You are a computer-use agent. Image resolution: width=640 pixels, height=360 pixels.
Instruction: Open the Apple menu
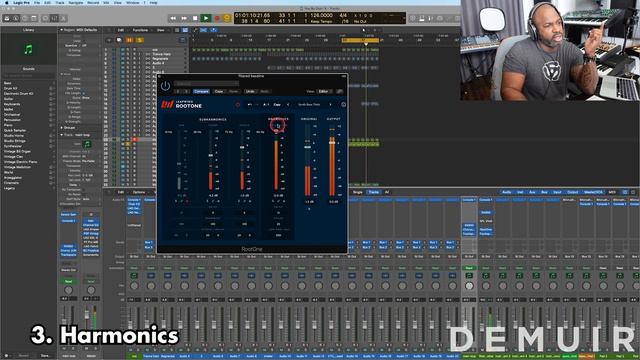click(7, 2)
